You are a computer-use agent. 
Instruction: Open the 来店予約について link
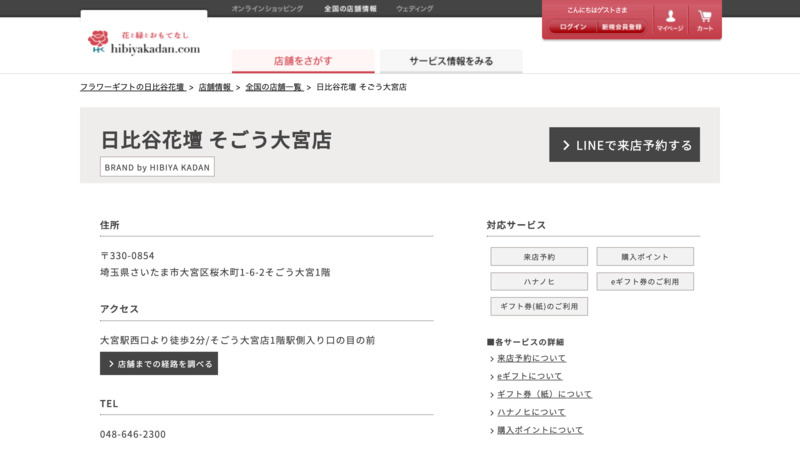(x=531, y=358)
